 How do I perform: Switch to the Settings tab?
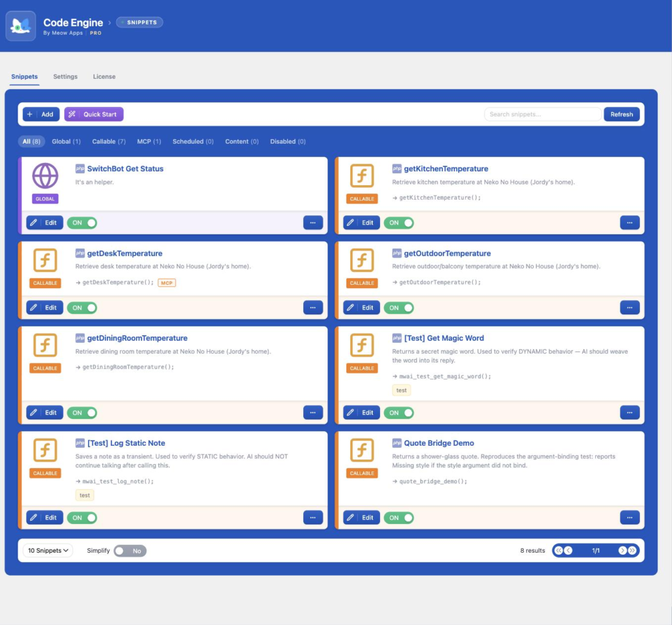click(65, 76)
